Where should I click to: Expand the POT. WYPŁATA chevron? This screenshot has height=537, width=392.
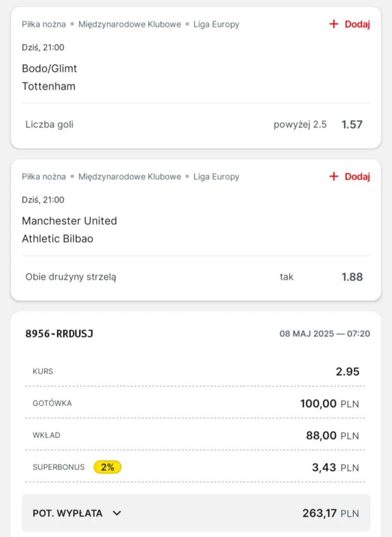point(117,513)
